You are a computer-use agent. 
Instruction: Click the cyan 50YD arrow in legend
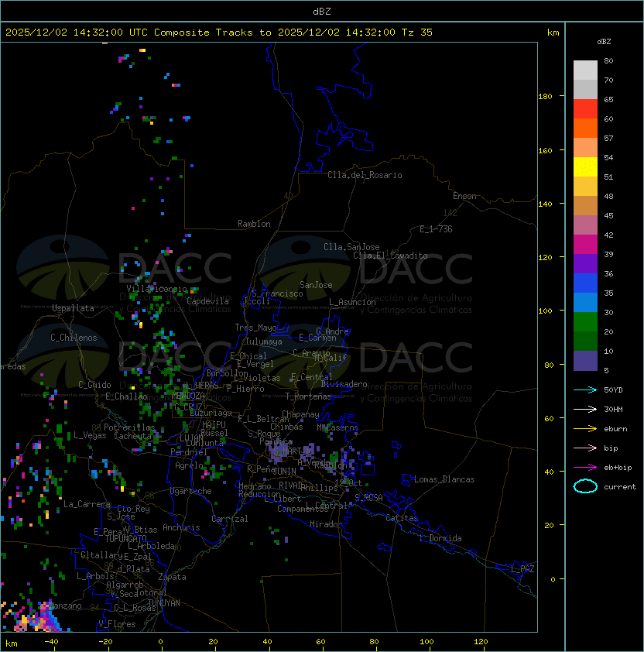tap(585, 390)
